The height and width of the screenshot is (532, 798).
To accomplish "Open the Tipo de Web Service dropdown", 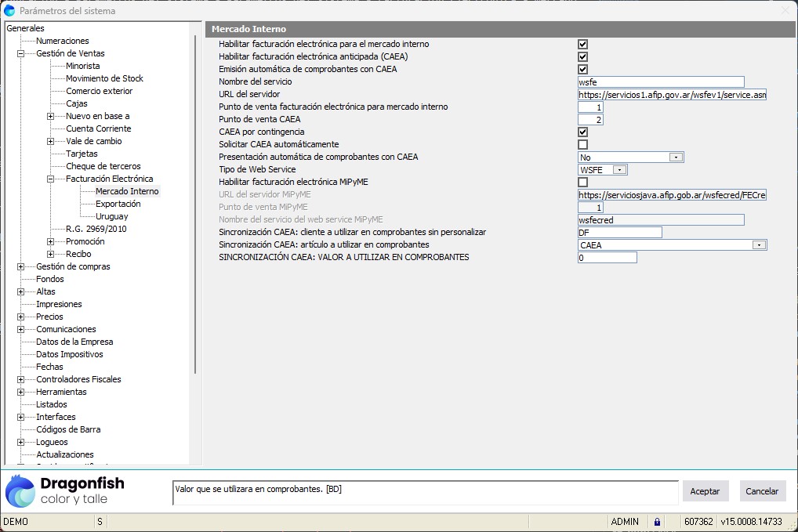I will click(x=619, y=170).
